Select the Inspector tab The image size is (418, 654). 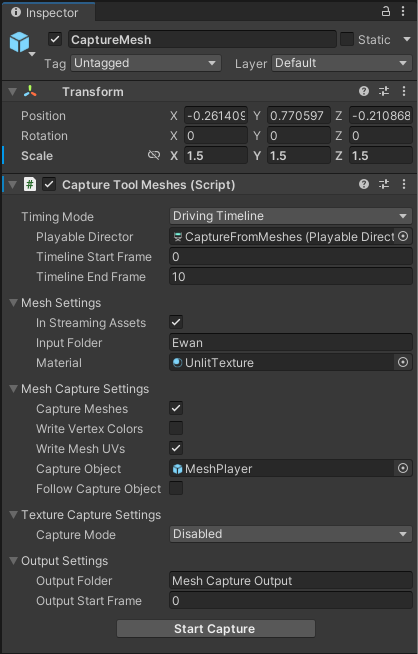48,13
